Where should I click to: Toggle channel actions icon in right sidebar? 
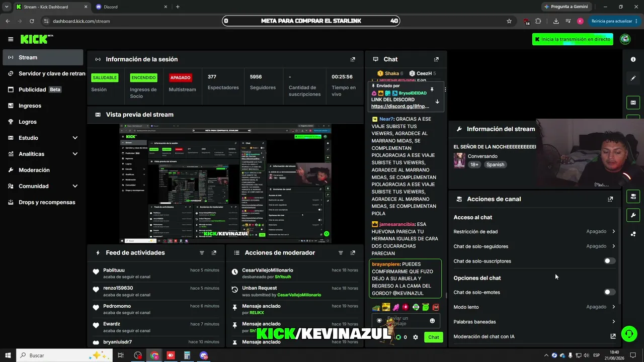tap(633, 196)
